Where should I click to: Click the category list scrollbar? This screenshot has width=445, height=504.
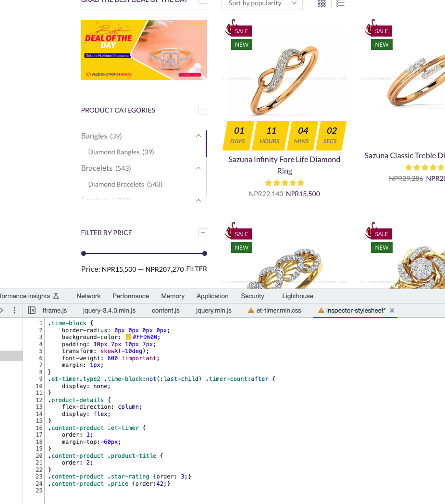tap(206, 144)
